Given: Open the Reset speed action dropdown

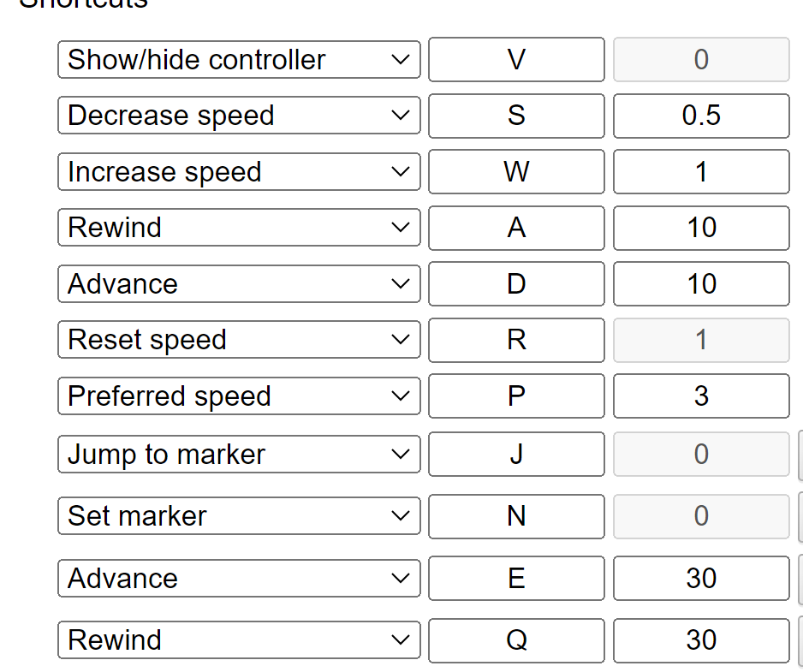Looking at the screenshot, I should point(239,340).
